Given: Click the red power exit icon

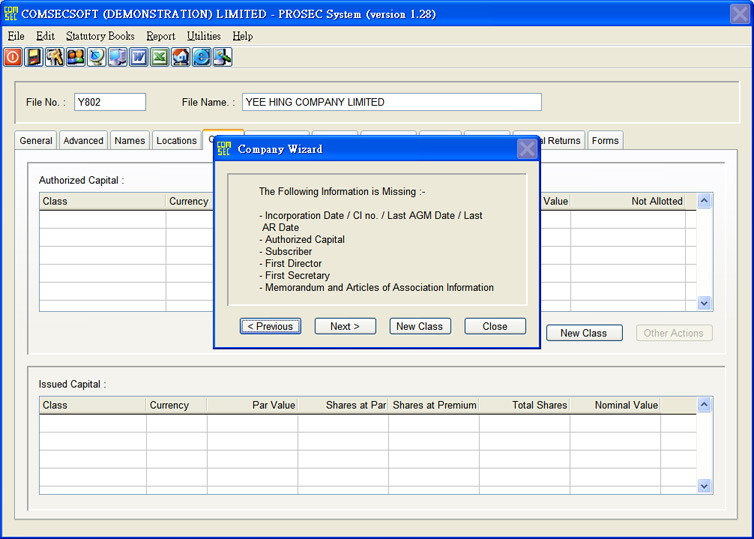Looking at the screenshot, I should click(12, 57).
